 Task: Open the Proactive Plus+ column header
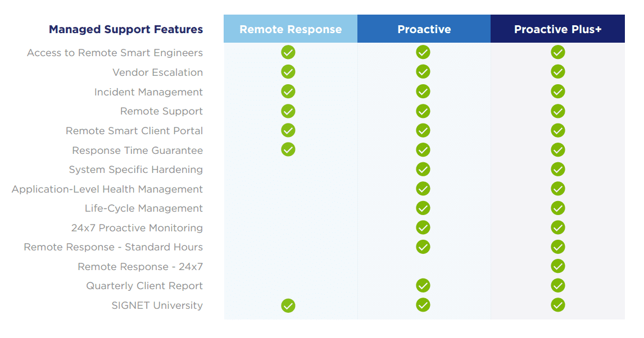click(x=558, y=29)
